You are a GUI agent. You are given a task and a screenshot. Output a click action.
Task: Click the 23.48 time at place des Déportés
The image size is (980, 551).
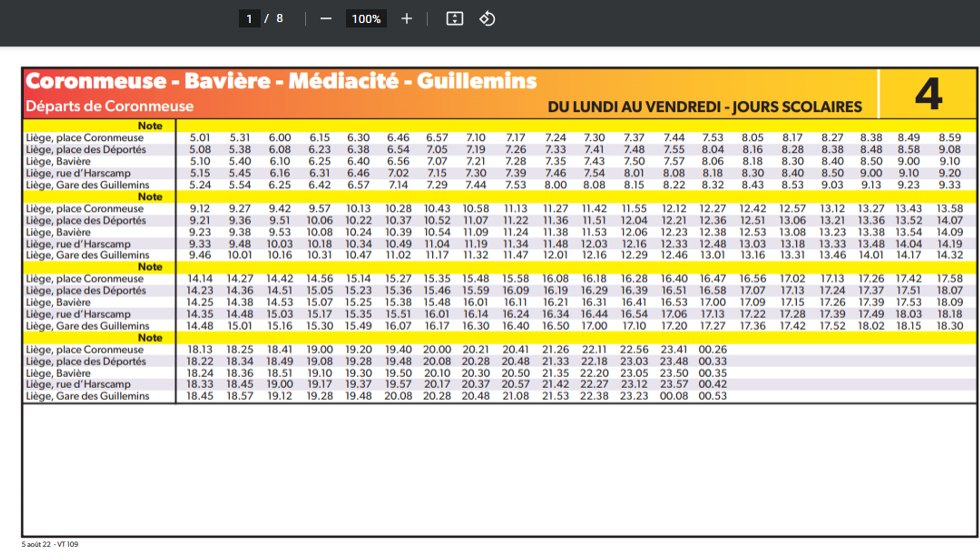pos(674,362)
